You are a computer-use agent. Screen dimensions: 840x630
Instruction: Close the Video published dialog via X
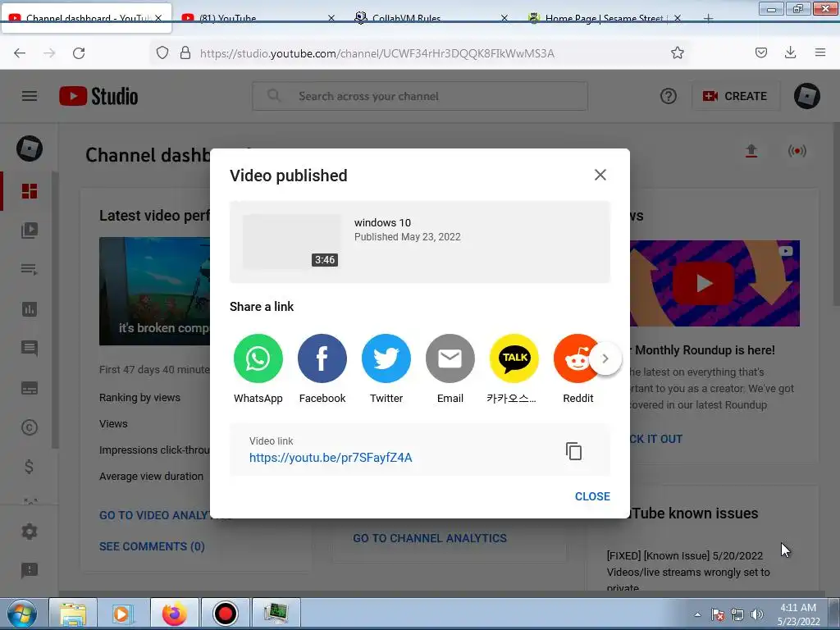600,175
